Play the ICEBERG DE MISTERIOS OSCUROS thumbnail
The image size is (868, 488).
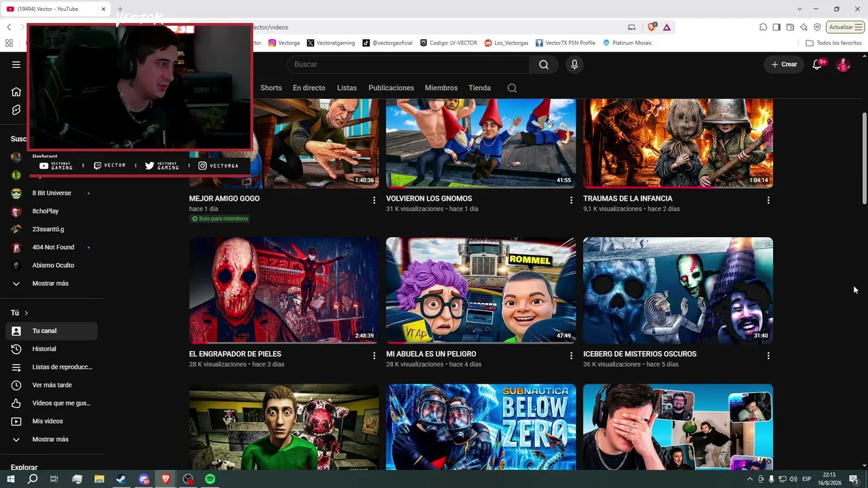click(678, 290)
